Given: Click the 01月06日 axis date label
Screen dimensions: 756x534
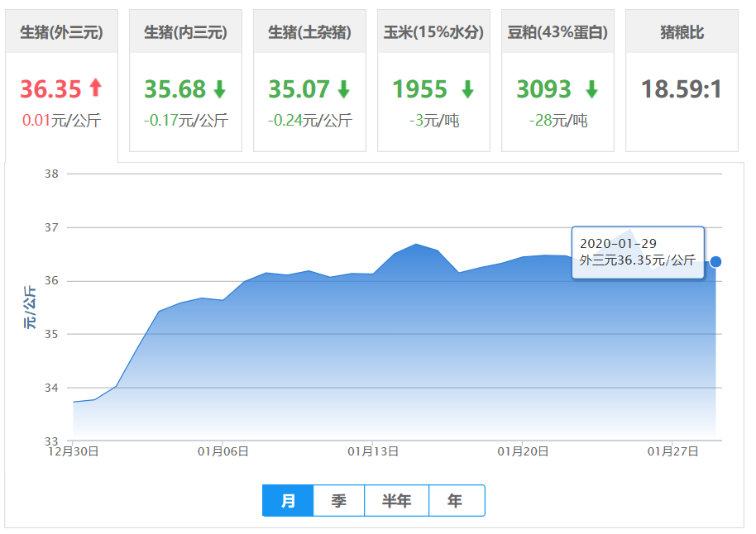Looking at the screenshot, I should click(222, 451).
